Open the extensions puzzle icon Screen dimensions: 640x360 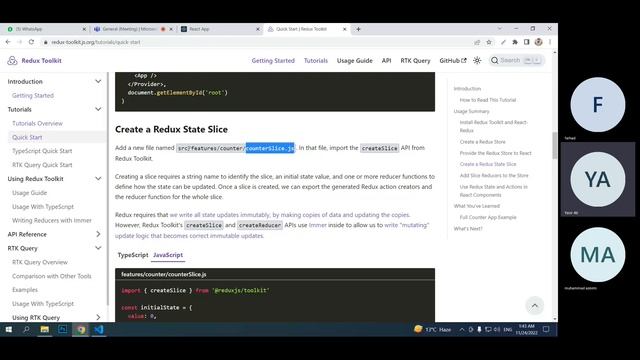coord(515,42)
